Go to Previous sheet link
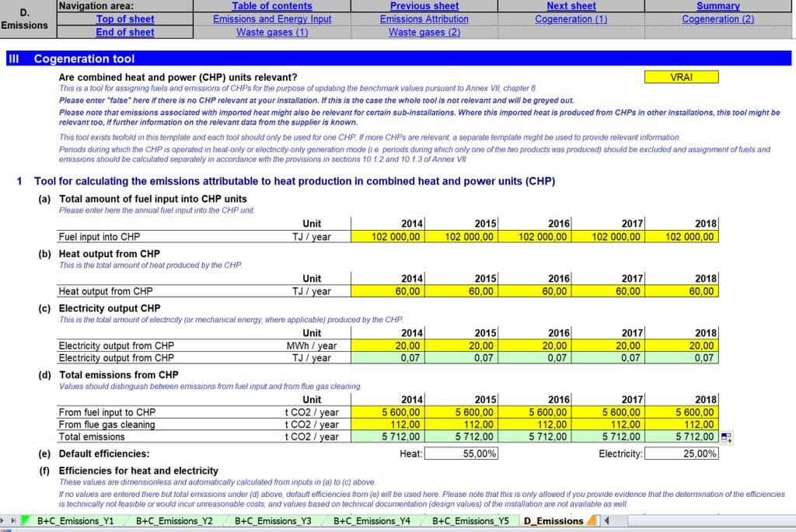This screenshot has width=796, height=532. [x=424, y=6]
